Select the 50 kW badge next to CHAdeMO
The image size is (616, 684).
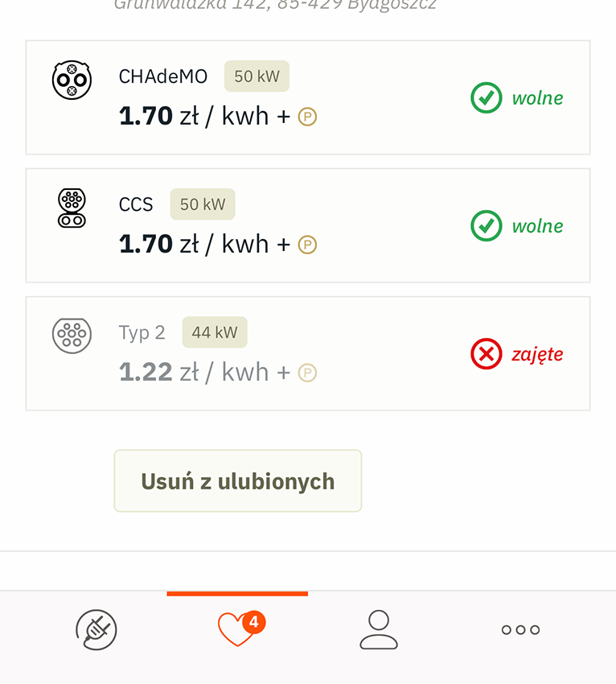[257, 76]
